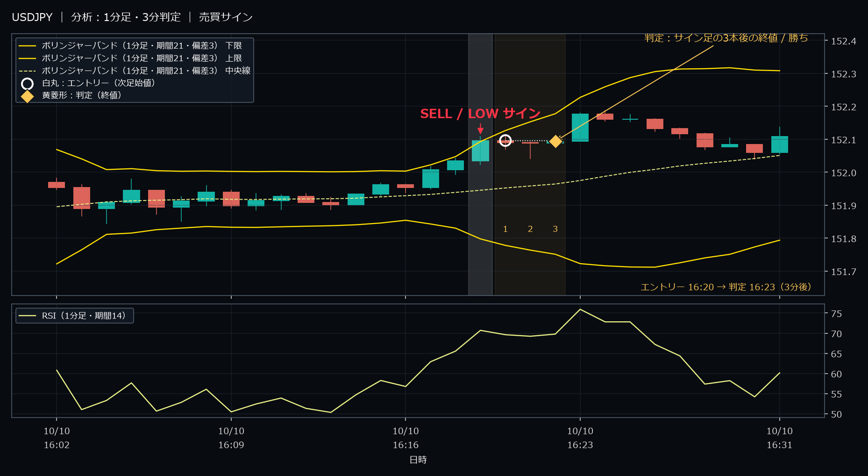
Task: Click price axis label 152.4
Action: [x=844, y=41]
